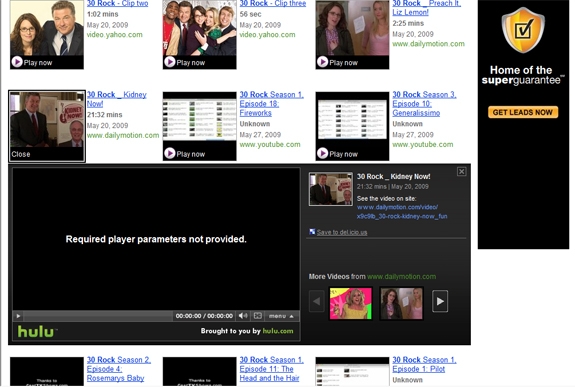Open Season 2 Episode 4: Rosemarys Baby link
The height and width of the screenshot is (387, 575).
[119, 369]
